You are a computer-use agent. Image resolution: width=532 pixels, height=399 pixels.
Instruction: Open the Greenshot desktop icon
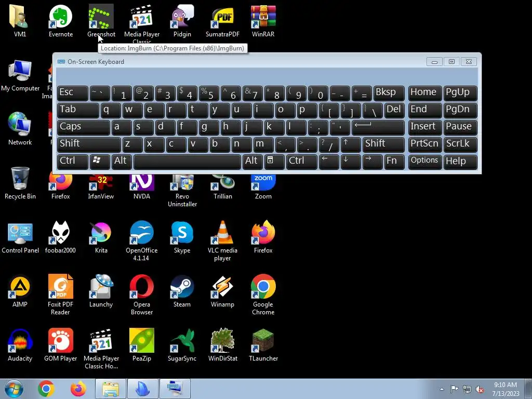[x=101, y=21]
